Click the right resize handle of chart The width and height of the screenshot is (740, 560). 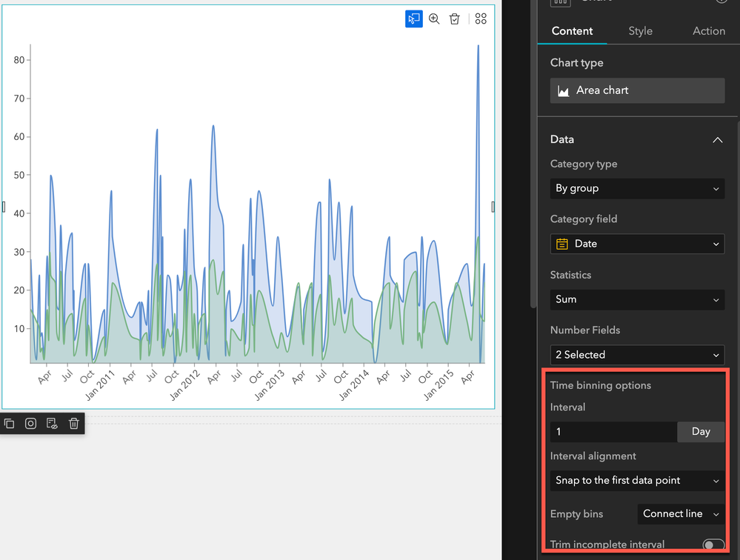493,207
